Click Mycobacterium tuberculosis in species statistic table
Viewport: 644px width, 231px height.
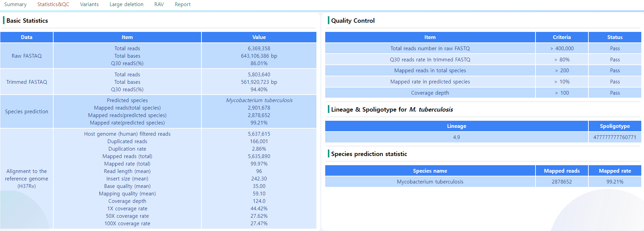point(430,182)
